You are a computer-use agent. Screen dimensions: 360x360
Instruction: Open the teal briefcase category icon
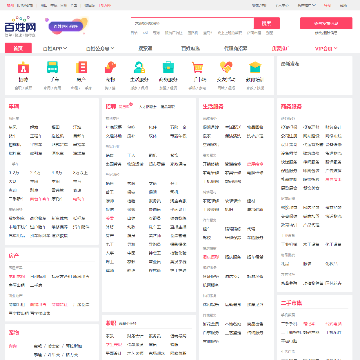(168, 67)
